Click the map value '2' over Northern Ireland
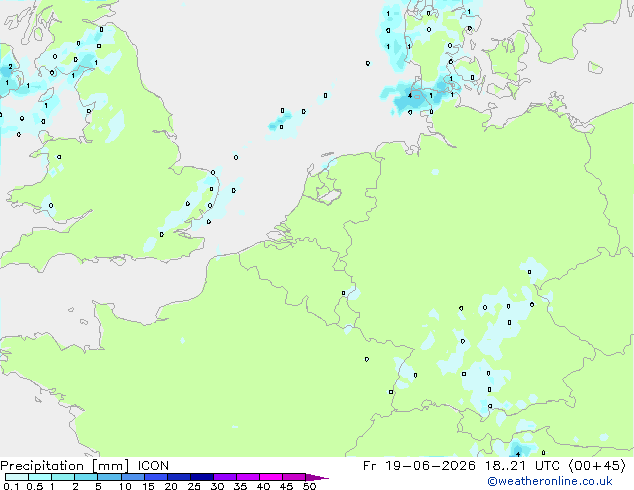The image size is (634, 490). tap(11, 66)
